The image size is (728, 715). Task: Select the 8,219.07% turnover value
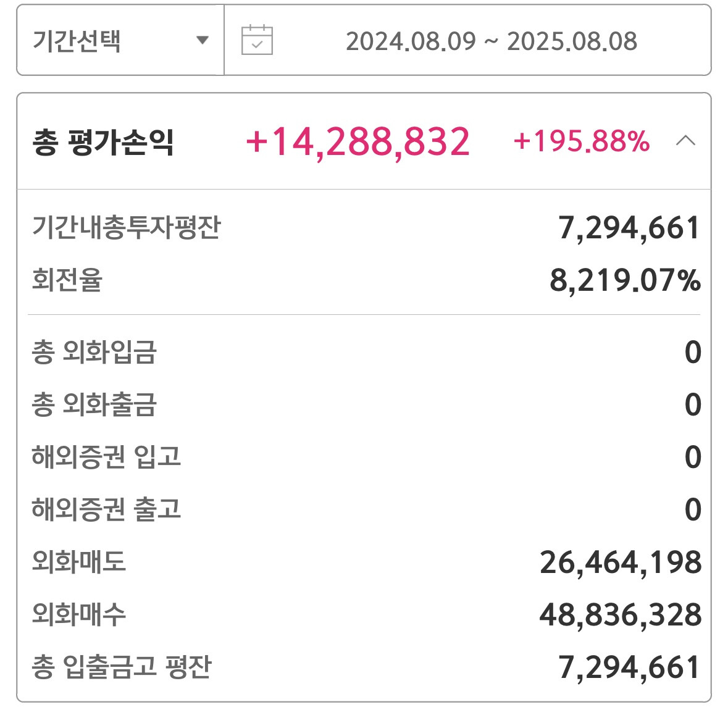click(x=625, y=280)
